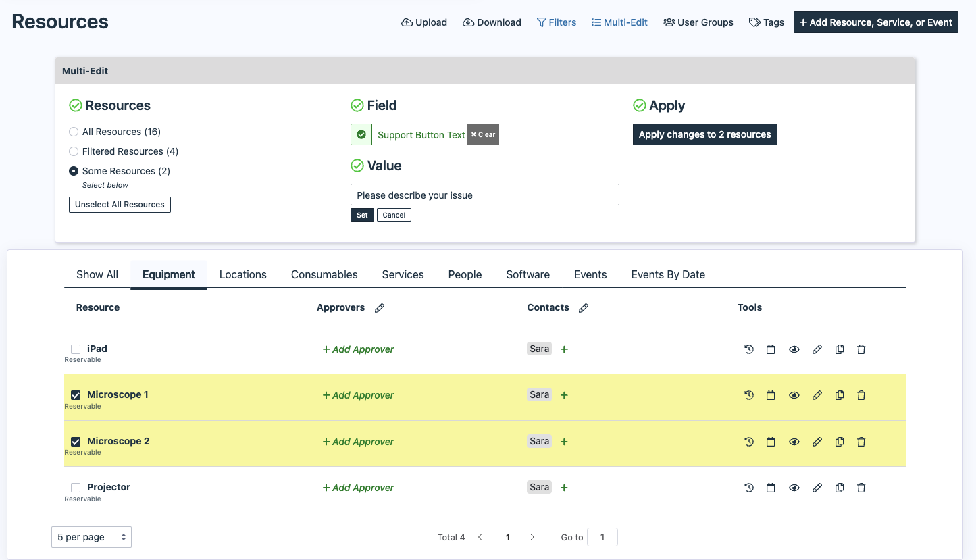Open the Filters panel in header
This screenshot has height=560, width=976.
click(557, 22)
